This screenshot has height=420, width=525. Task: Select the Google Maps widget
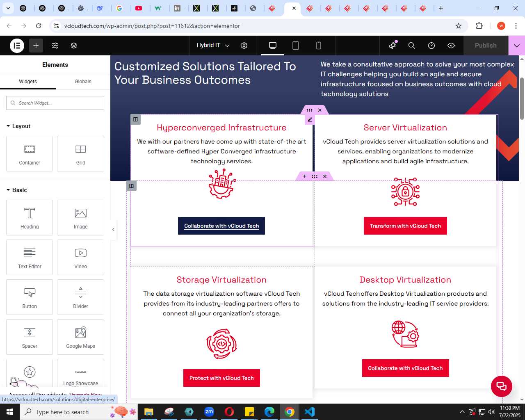(x=80, y=337)
